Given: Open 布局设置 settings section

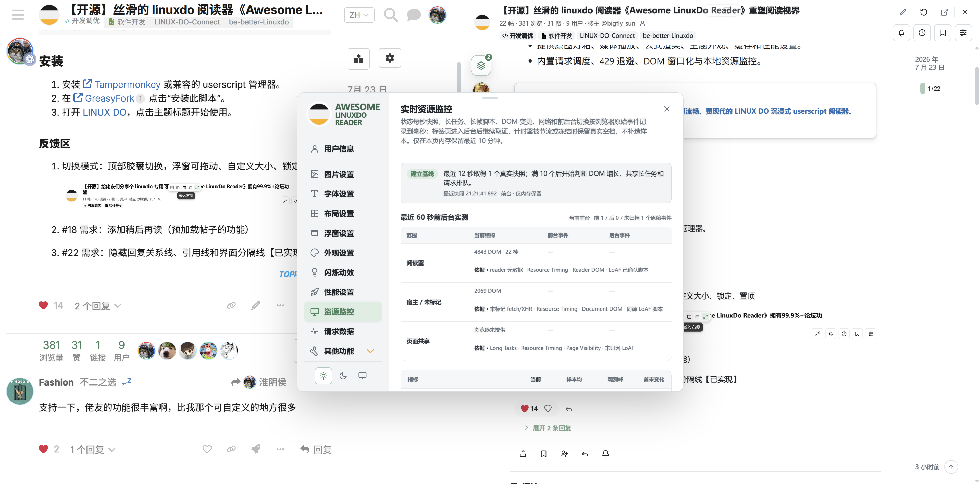Looking at the screenshot, I should click(x=343, y=214).
